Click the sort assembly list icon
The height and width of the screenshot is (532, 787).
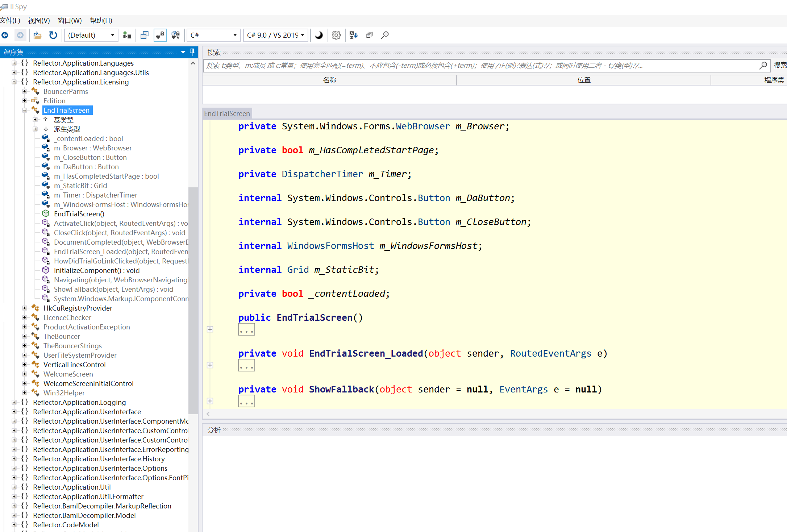tap(354, 35)
